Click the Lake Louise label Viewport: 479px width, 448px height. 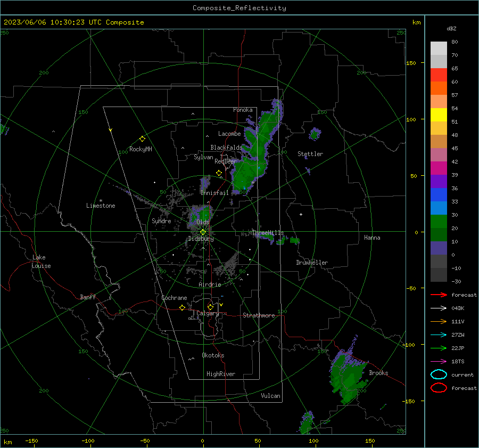(x=41, y=262)
